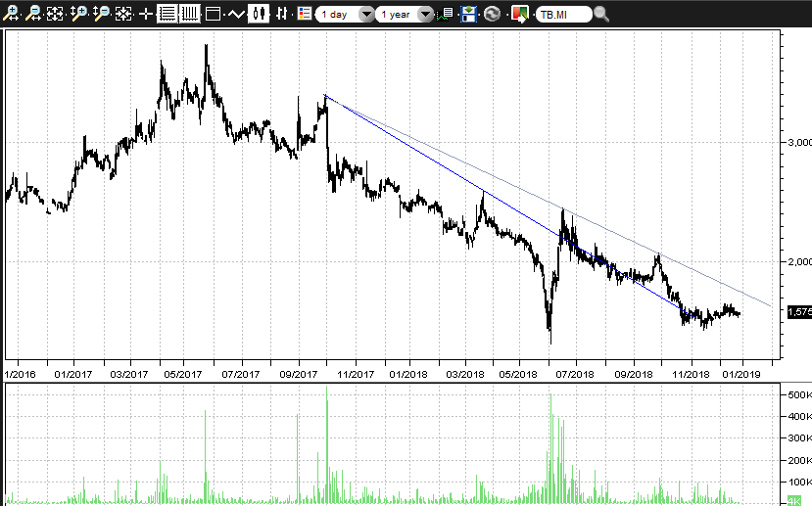Switch to line chart style
This screenshot has height=506, width=812.
pyautogui.click(x=236, y=14)
